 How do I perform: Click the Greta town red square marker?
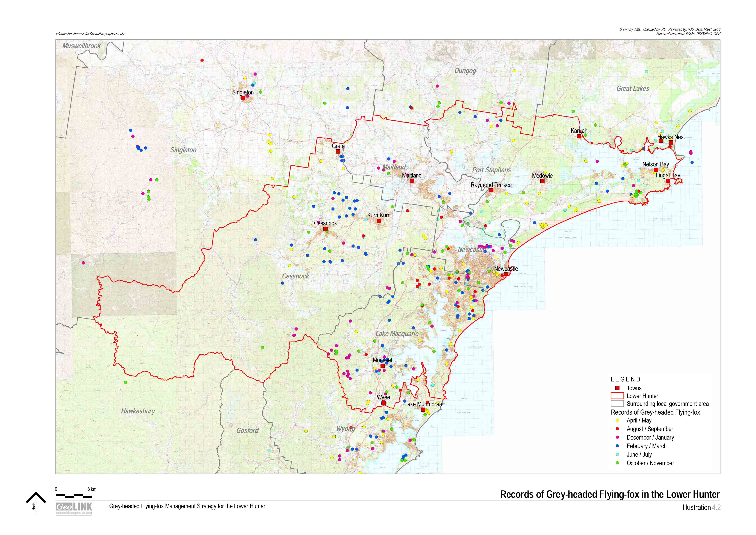[338, 152]
